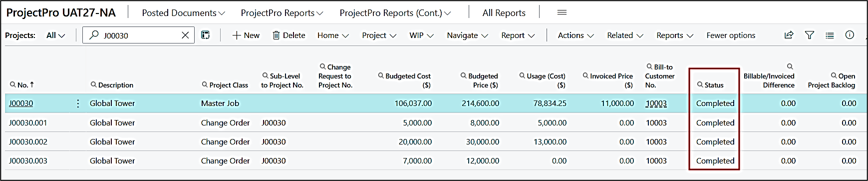868x181 pixels.
Task: Click the Budgeted Price ($) column header
Action: [x=479, y=80]
